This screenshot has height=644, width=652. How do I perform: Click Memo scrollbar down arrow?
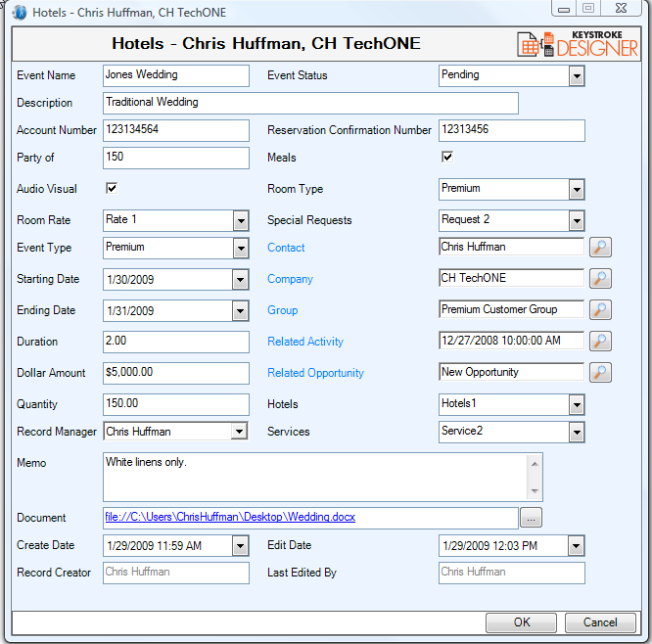pos(535,491)
